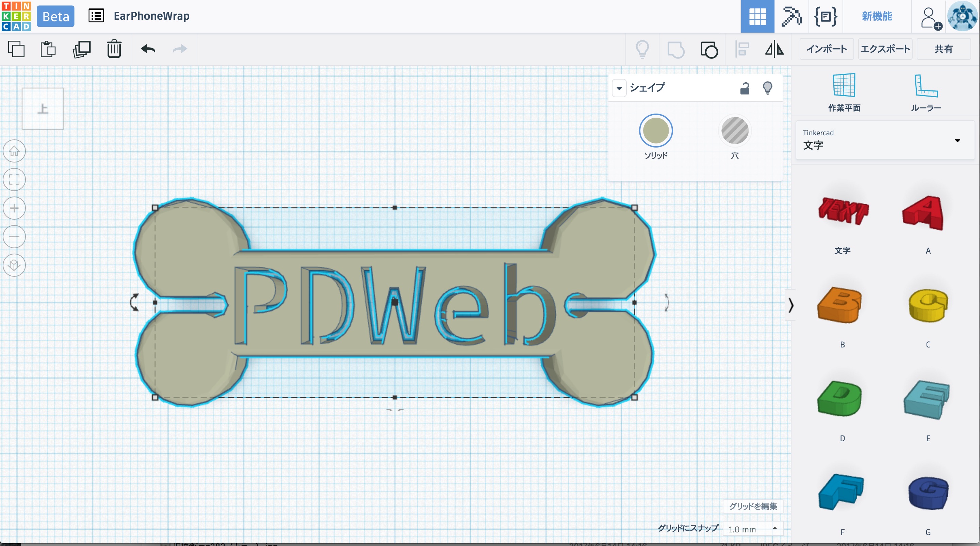Toggle shape visibility lightbulb in panel
This screenshot has height=546, width=980.
coord(767,88)
